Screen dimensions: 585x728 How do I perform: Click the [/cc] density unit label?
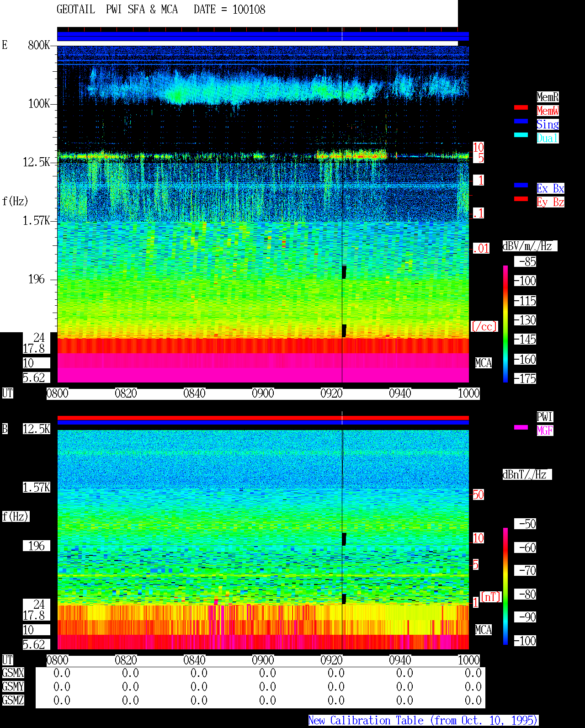pos(484,326)
